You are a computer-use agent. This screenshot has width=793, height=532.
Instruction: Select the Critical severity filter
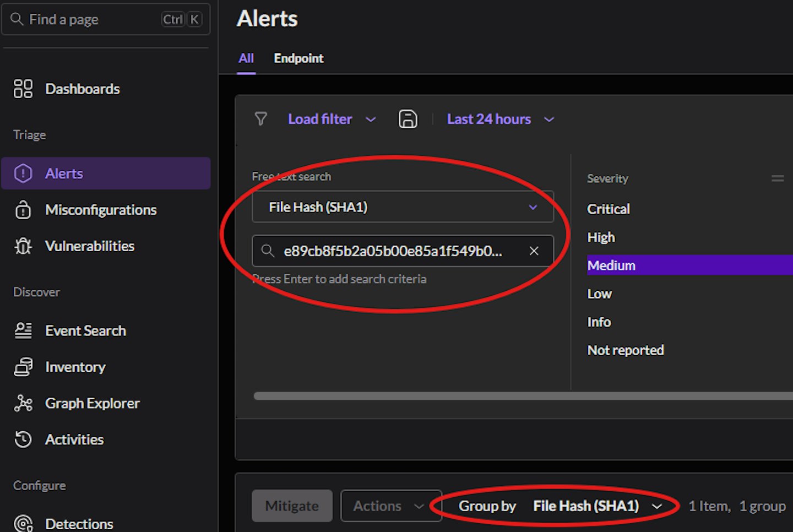click(609, 209)
